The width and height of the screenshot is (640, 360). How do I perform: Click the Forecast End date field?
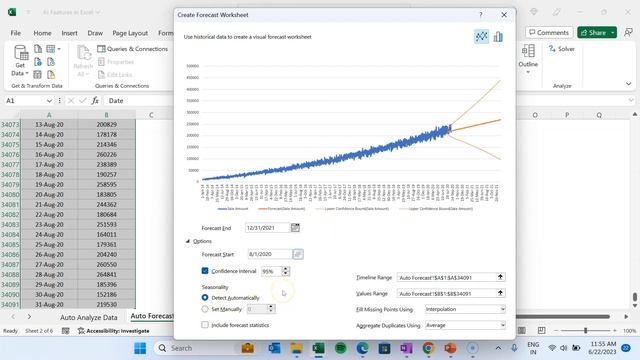tap(267, 228)
